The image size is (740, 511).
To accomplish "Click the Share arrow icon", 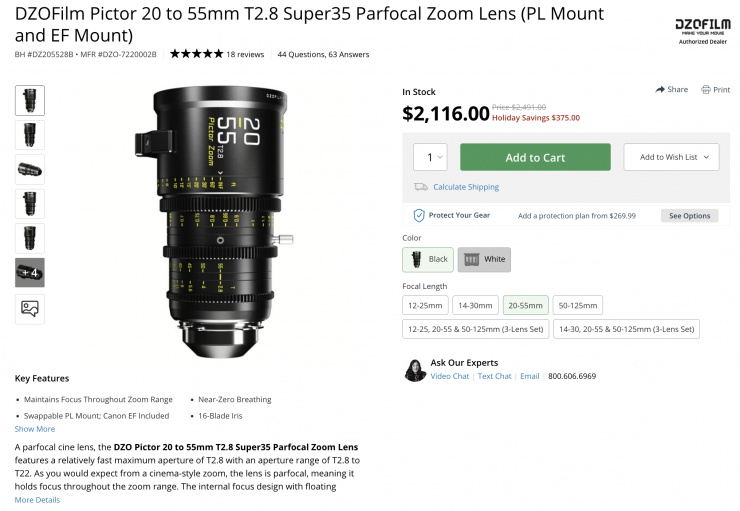I will pos(660,89).
